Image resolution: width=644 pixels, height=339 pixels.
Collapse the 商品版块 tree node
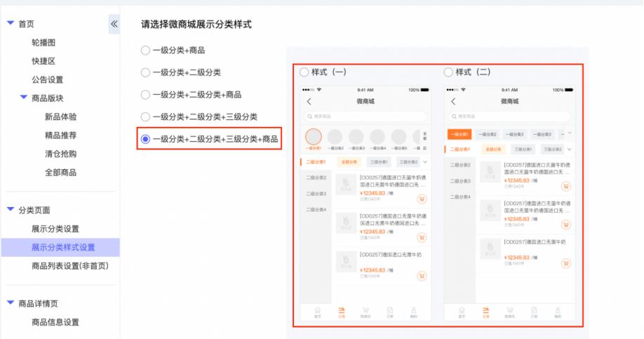point(24,98)
